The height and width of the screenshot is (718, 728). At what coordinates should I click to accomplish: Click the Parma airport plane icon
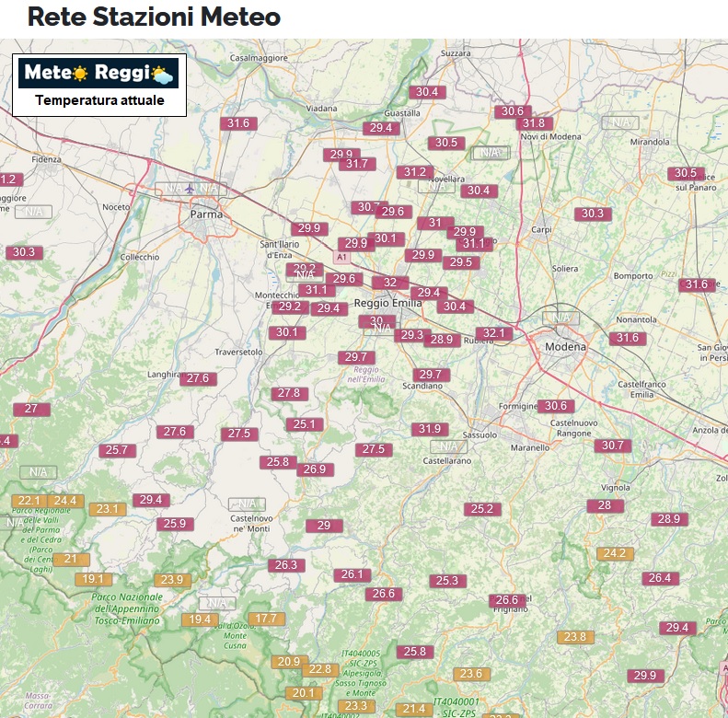[190, 188]
